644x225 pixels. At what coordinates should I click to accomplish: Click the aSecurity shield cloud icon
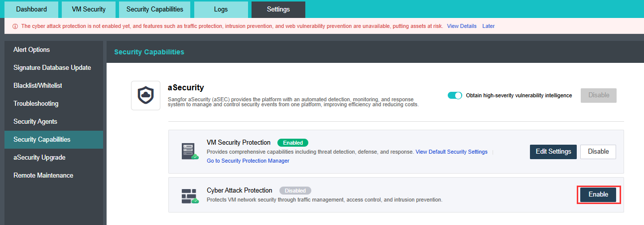(x=145, y=95)
